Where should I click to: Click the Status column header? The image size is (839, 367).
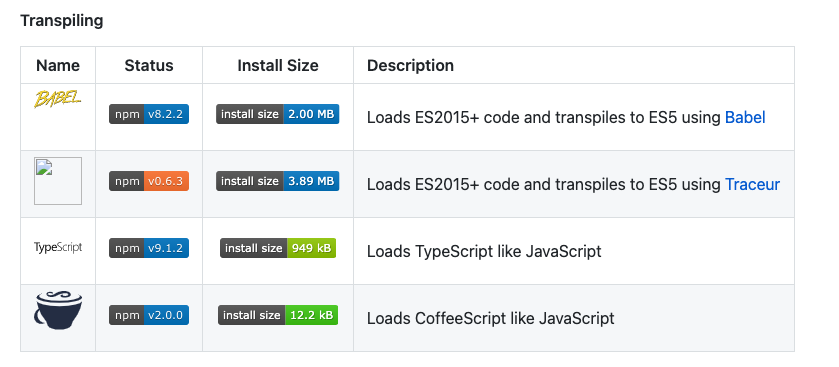click(149, 65)
